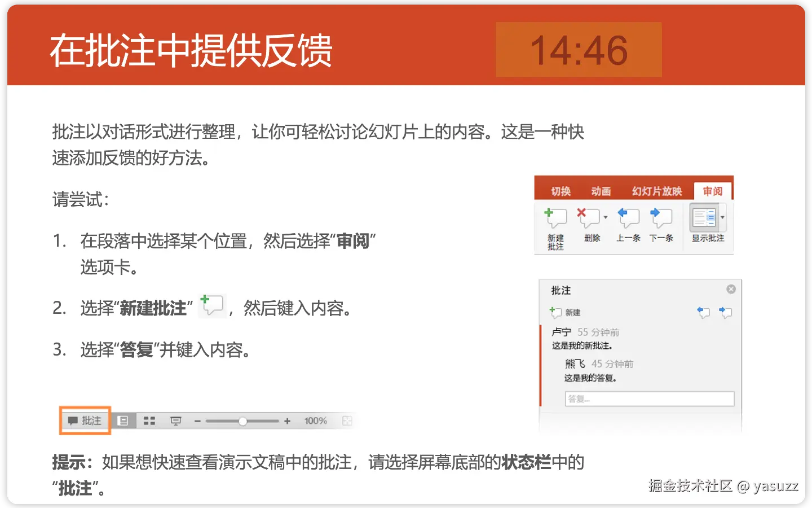This screenshot has width=812, height=508.
Task: Open the dropdown arrow beside 删除
Action: (x=606, y=217)
